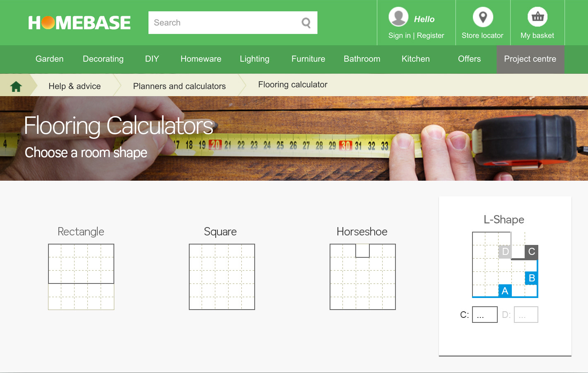Image resolution: width=588 pixels, height=373 pixels.
Task: Open the Lighting menu
Action: click(255, 59)
